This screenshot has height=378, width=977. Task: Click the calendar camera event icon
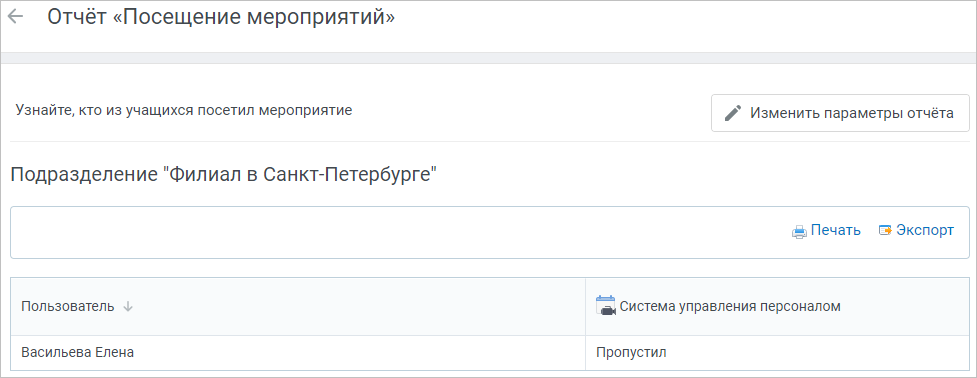(x=606, y=306)
